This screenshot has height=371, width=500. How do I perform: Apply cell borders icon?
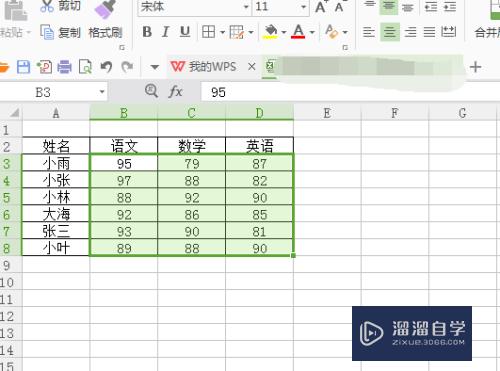point(208,32)
